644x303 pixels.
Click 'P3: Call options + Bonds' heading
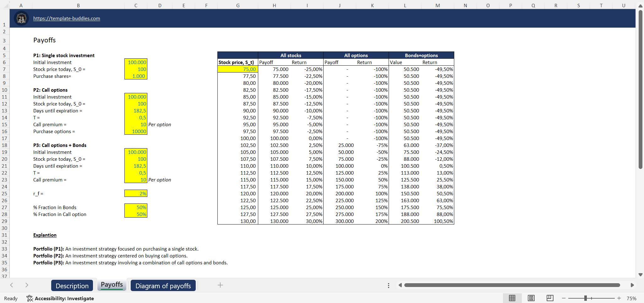60,145
